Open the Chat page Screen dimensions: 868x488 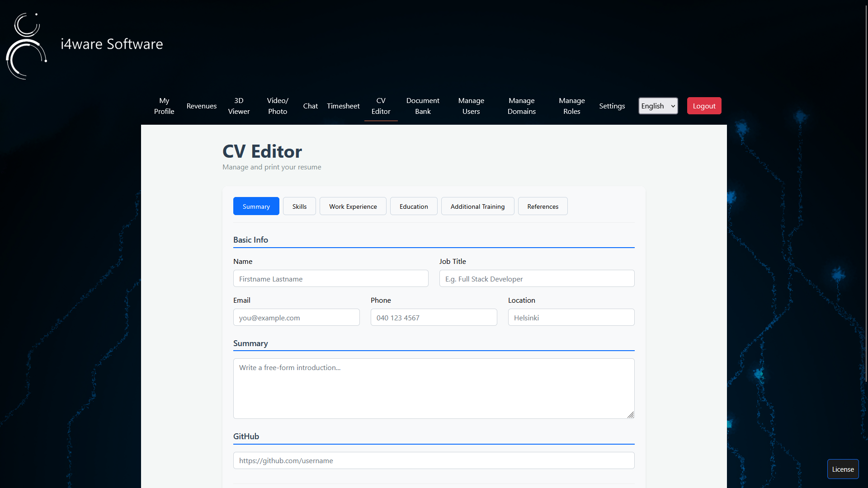(311, 106)
